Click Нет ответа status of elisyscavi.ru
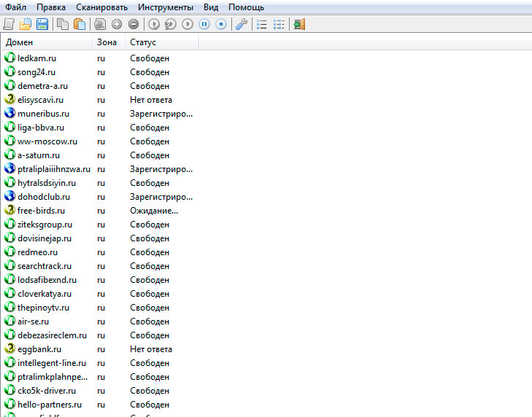 click(x=151, y=100)
